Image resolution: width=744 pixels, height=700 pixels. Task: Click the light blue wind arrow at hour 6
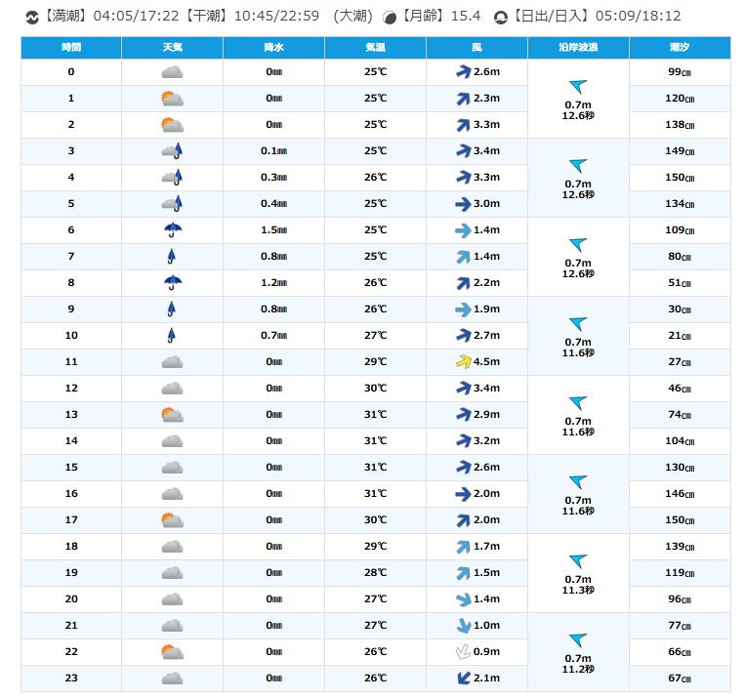click(463, 230)
